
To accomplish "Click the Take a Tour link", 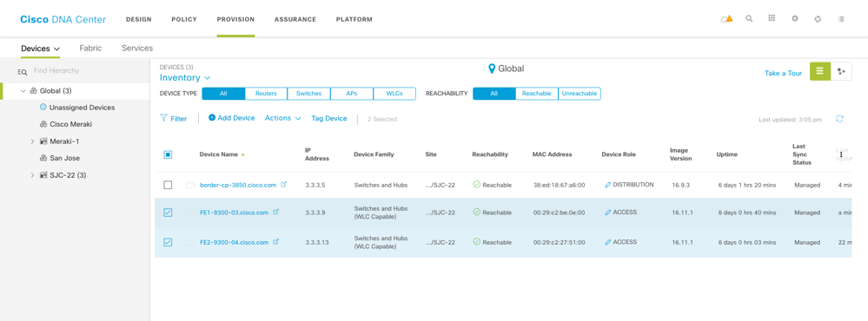I will (784, 73).
